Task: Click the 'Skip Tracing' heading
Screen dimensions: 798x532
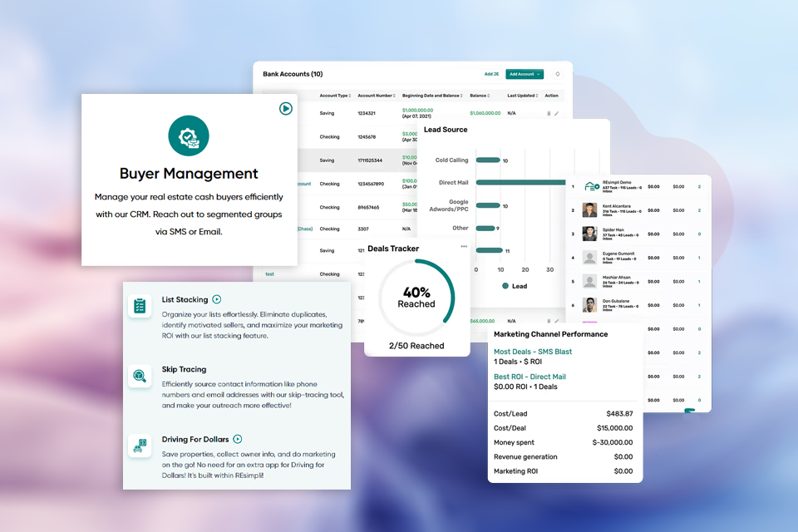Action: pos(184,370)
